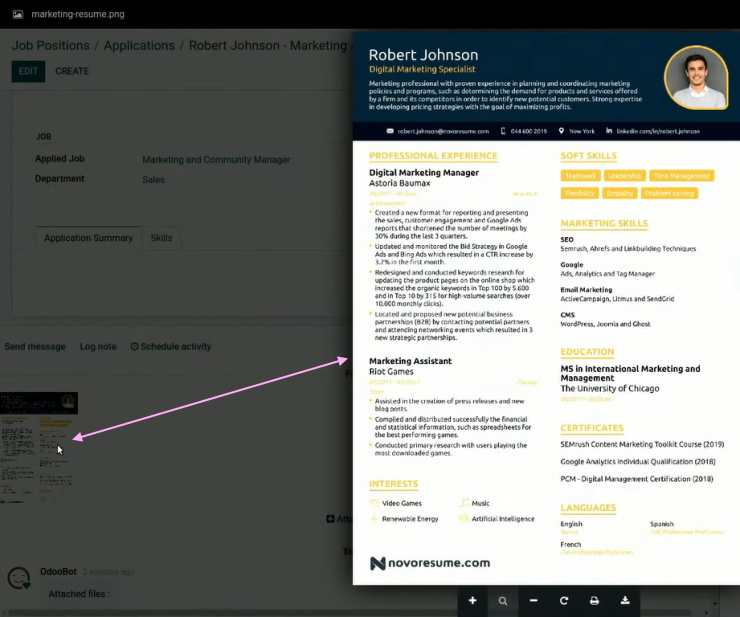The width and height of the screenshot is (740, 617).
Task: Click the Sales department value
Action: pos(153,180)
